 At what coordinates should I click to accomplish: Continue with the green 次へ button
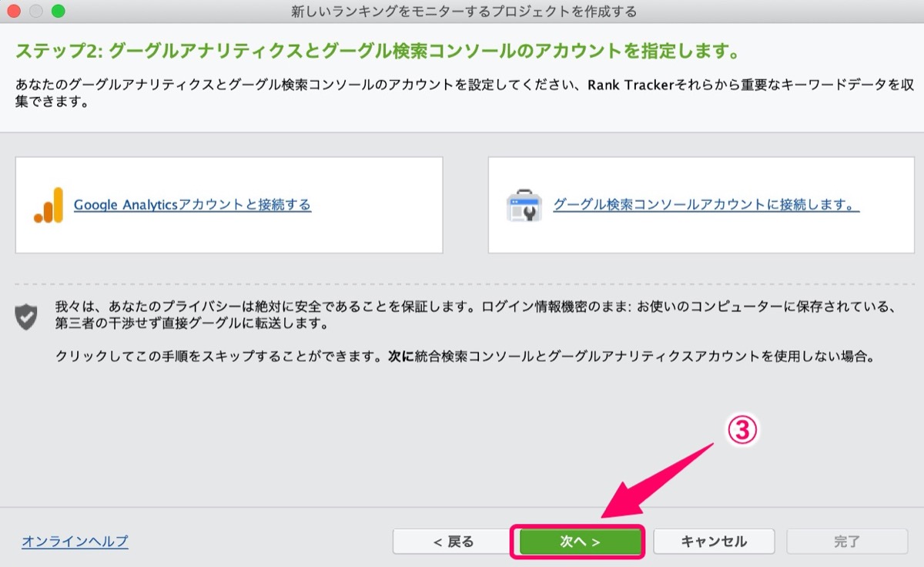pyautogui.click(x=581, y=542)
